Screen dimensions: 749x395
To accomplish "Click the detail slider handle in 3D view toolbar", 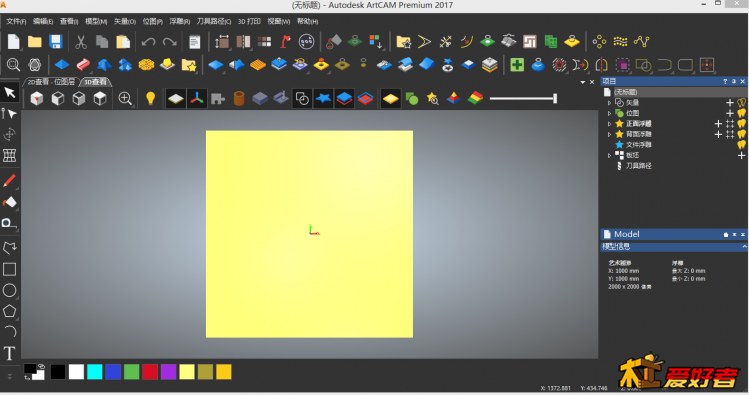I will [555, 99].
